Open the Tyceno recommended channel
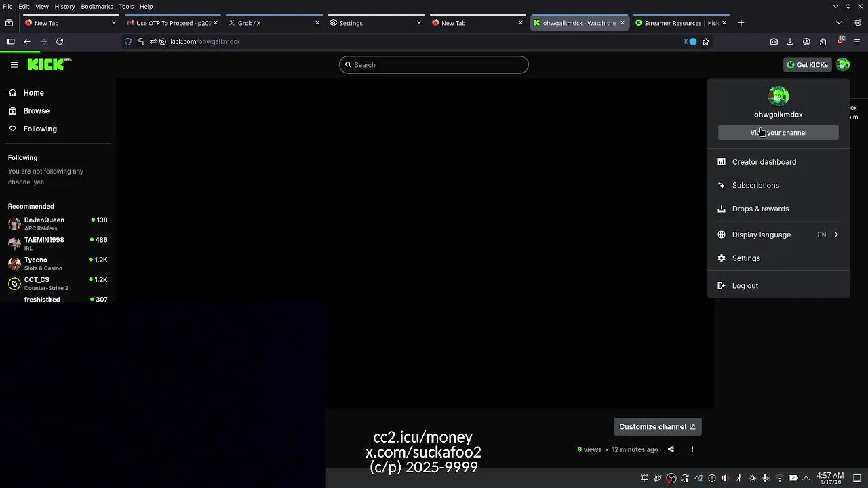The height and width of the screenshot is (488, 868). [x=58, y=263]
